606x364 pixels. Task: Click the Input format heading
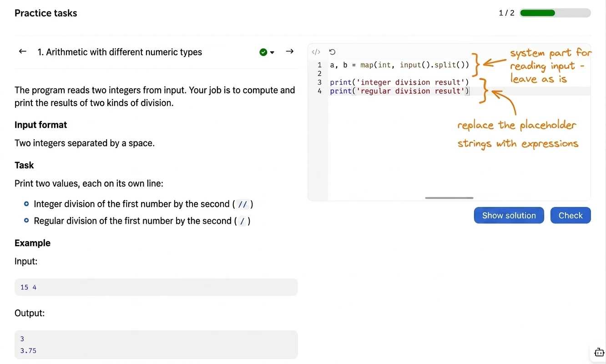40,125
